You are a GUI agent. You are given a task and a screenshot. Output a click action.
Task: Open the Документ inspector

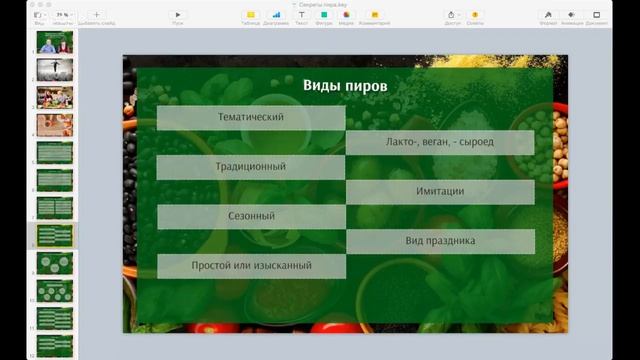point(596,15)
